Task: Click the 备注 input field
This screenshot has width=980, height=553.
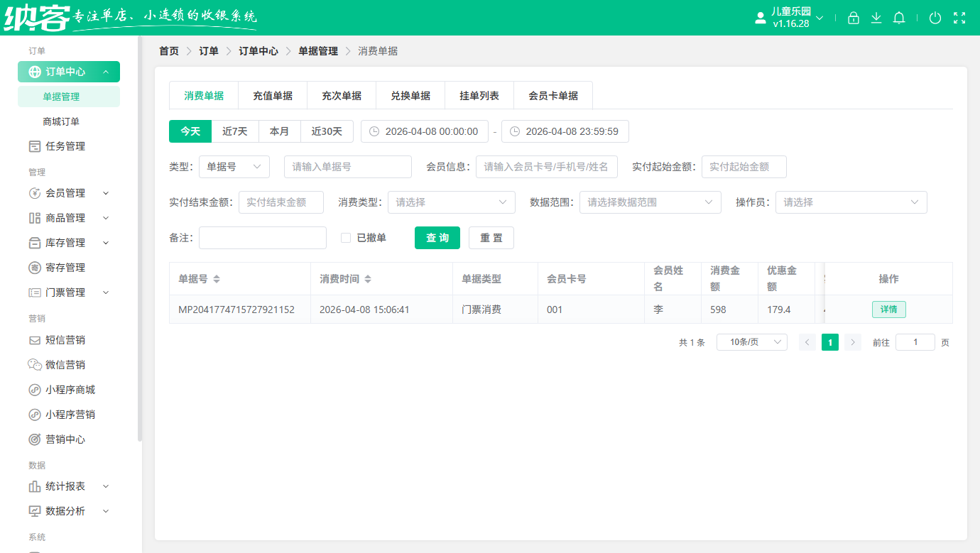Action: [x=263, y=238]
